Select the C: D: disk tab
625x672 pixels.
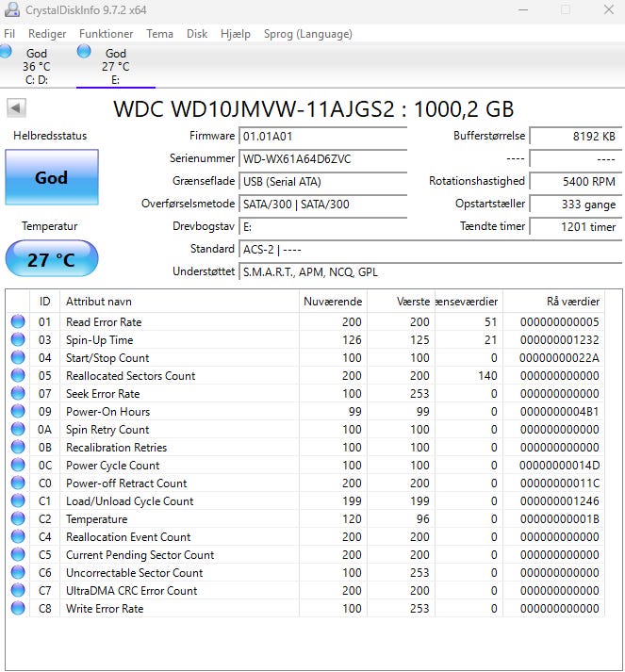click(36, 66)
